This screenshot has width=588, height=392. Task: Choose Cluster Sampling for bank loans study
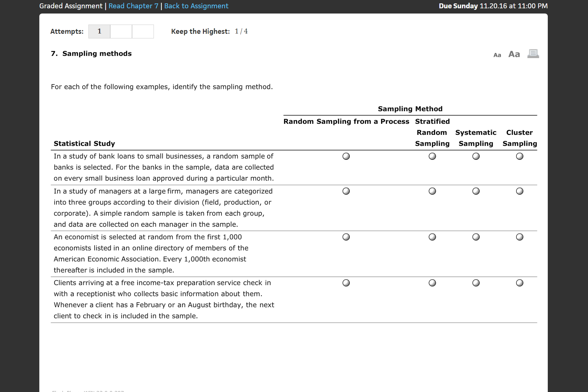tap(519, 156)
